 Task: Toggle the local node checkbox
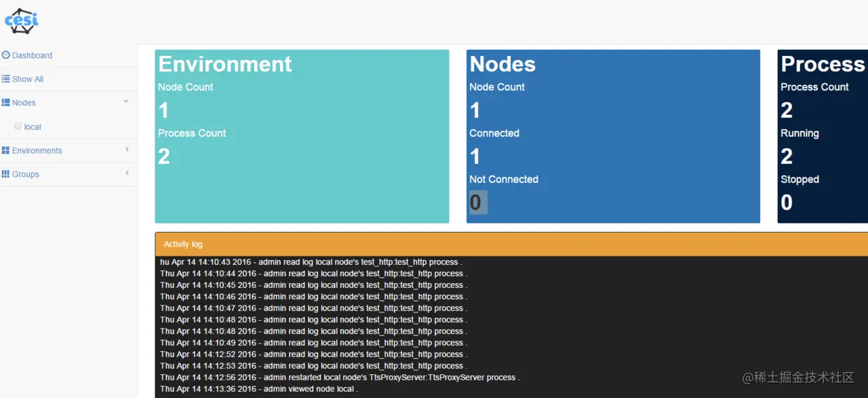[18, 126]
